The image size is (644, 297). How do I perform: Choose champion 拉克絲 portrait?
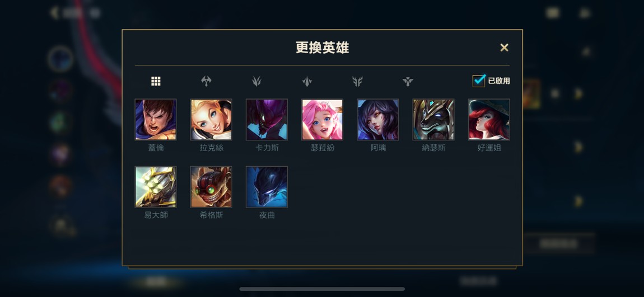point(211,119)
